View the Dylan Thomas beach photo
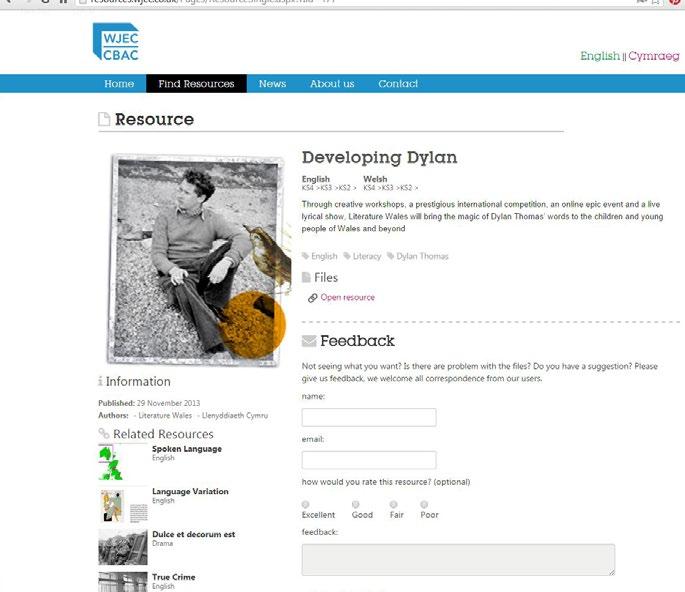The image size is (685, 592). tap(197, 259)
